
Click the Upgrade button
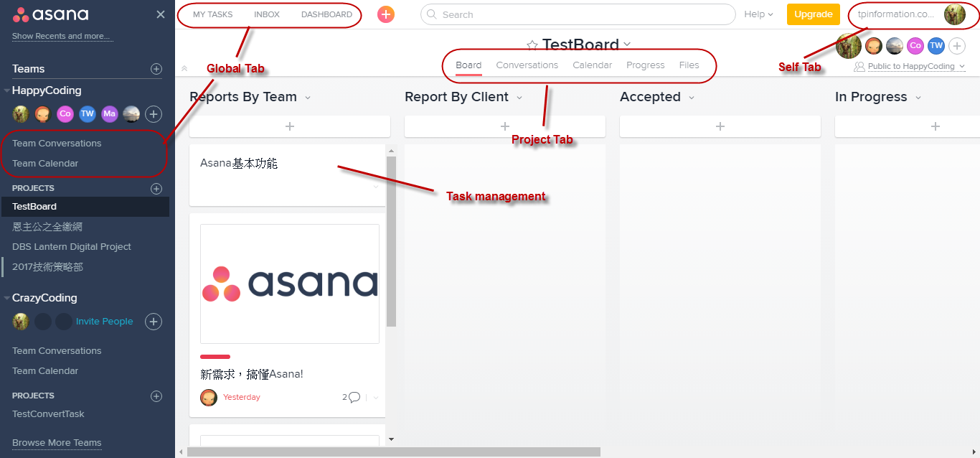(x=814, y=14)
